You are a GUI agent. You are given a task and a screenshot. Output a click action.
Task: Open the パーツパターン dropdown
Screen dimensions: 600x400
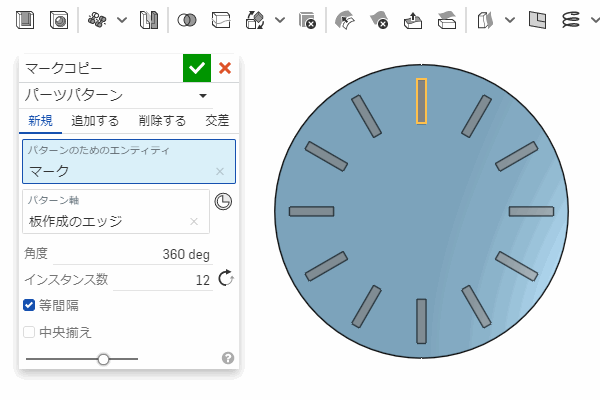[204, 96]
